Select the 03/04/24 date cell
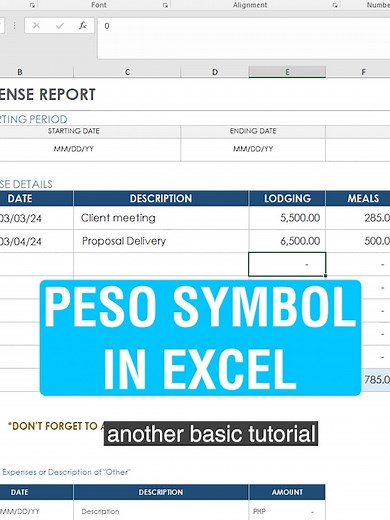This screenshot has width=390, height=520. [x=36, y=241]
